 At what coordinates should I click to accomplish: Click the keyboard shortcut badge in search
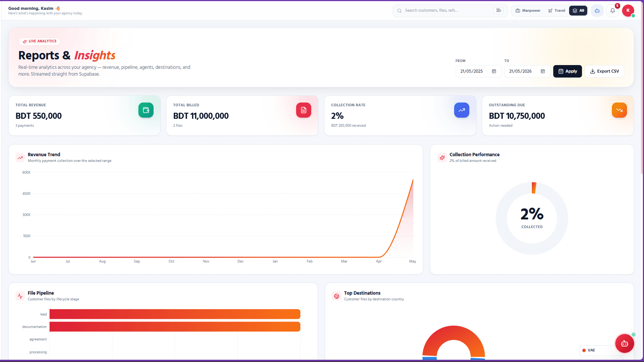click(x=499, y=11)
